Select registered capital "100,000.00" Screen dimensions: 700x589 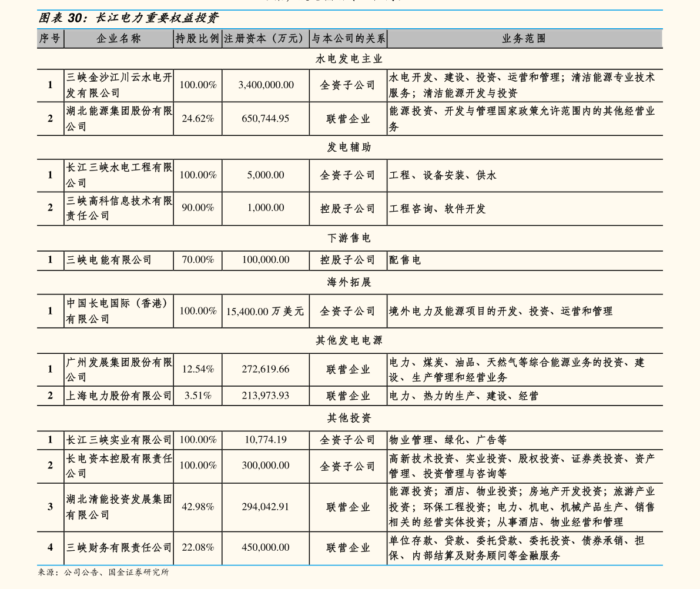tap(266, 259)
